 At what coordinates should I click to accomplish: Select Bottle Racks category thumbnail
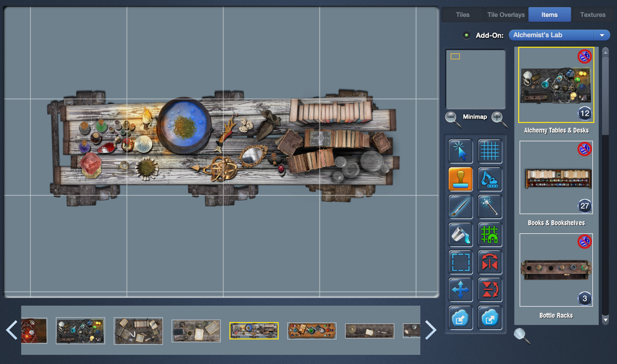pyautogui.click(x=556, y=270)
